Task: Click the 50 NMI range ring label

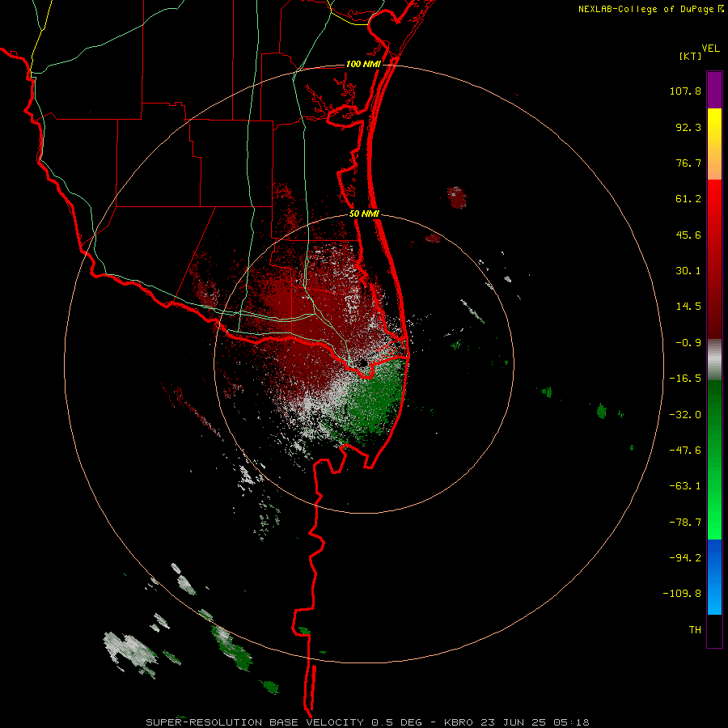Action: pos(364,214)
